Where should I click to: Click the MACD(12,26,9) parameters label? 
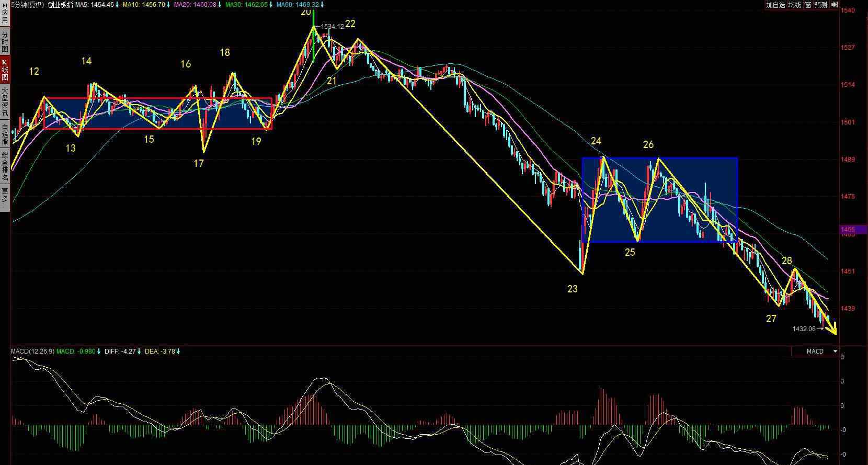(x=32, y=351)
